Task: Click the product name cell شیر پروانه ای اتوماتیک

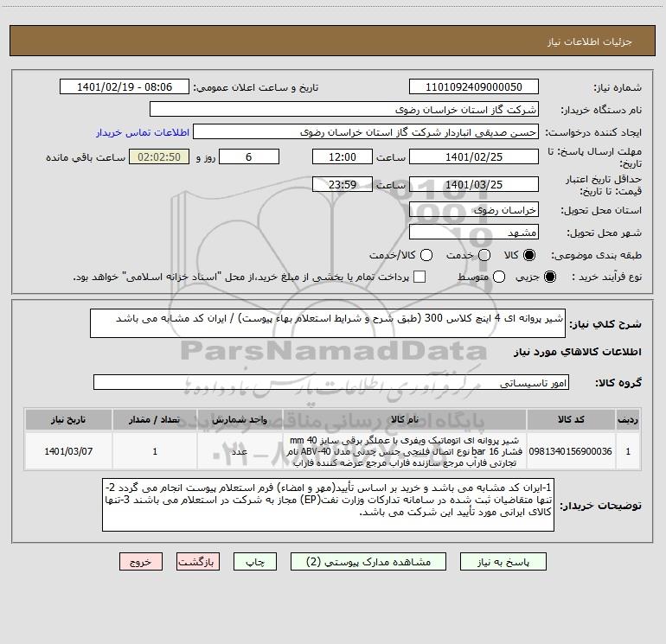Action: pyautogui.click(x=405, y=451)
